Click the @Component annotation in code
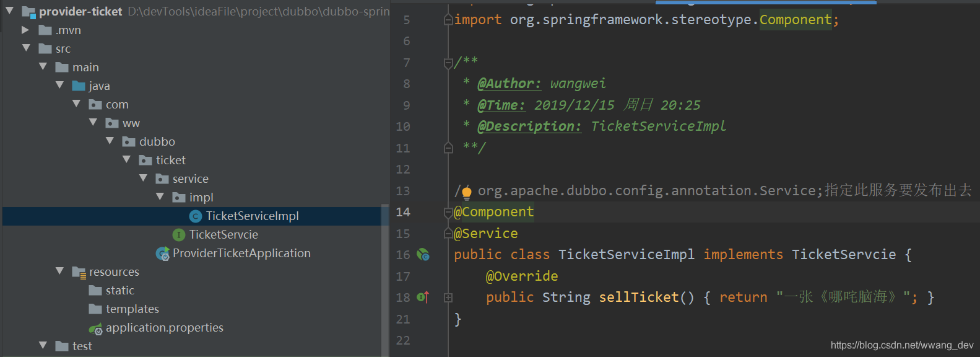This screenshot has width=980, height=357. (x=494, y=212)
